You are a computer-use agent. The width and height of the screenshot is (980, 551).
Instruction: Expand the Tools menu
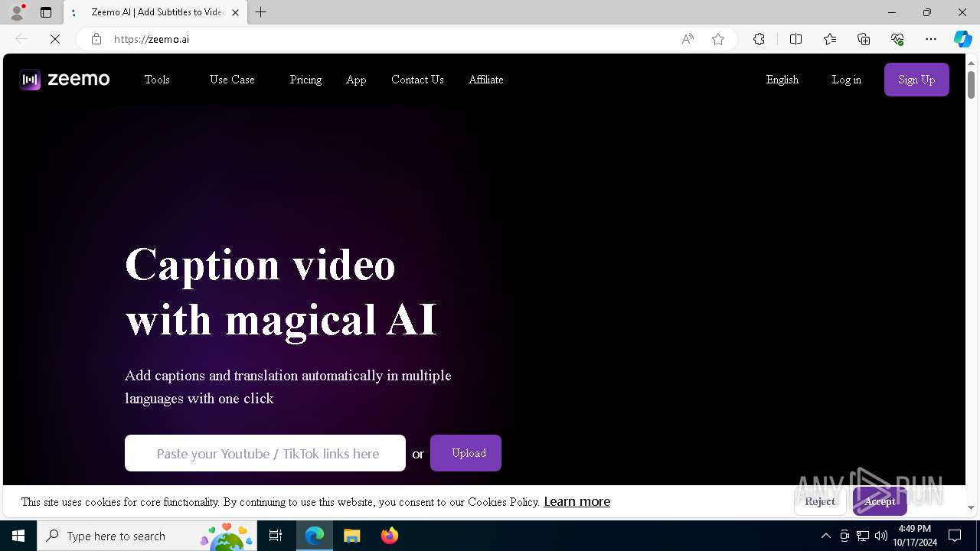[x=157, y=80]
